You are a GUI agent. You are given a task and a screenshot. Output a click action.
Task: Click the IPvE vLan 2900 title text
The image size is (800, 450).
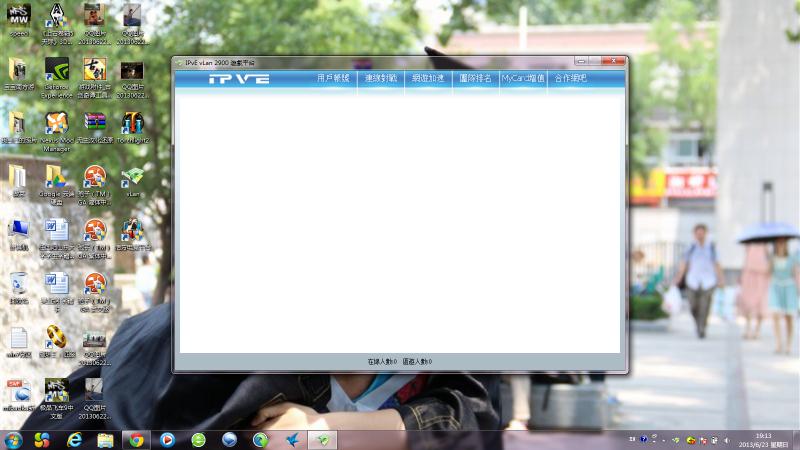coord(220,62)
